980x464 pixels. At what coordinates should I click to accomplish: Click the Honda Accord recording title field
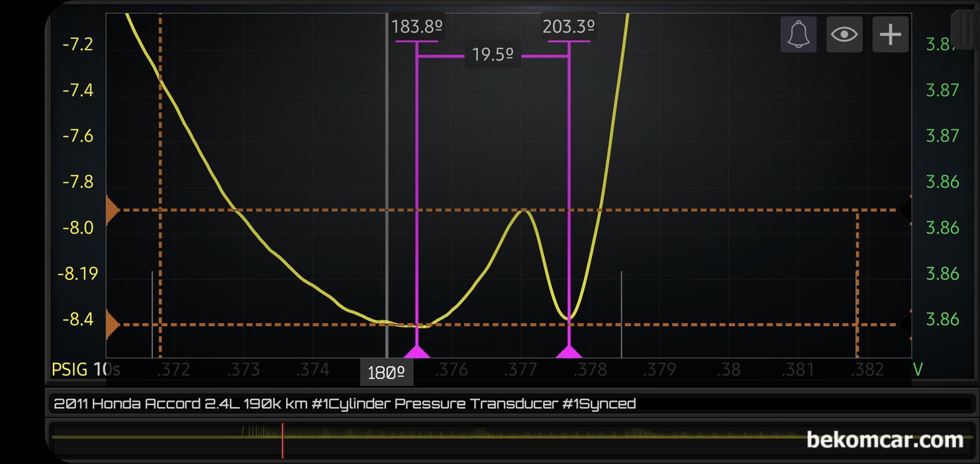[x=344, y=404]
